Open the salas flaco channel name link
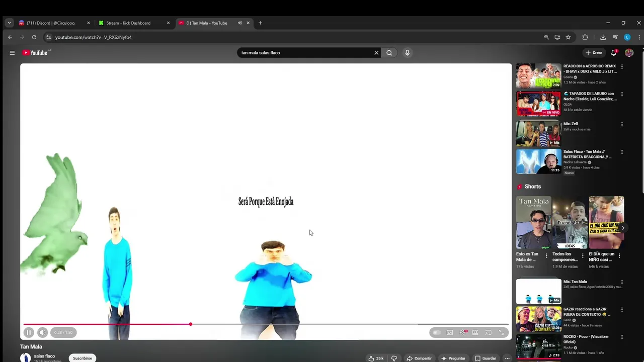This screenshot has height=362, width=644. click(x=44, y=356)
